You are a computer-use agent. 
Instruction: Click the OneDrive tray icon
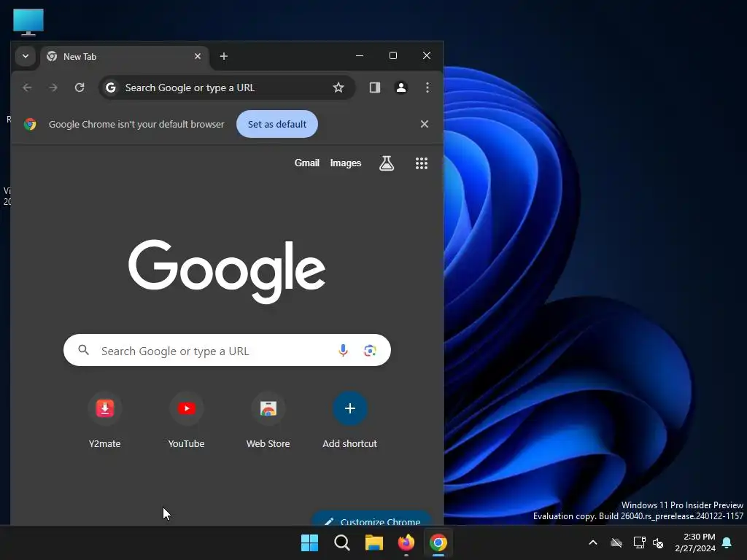click(616, 542)
